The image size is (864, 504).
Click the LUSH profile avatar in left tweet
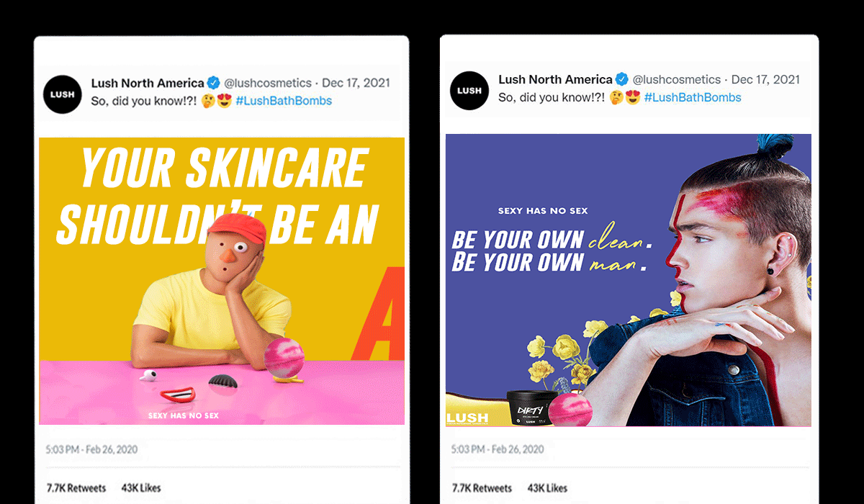[x=63, y=93]
